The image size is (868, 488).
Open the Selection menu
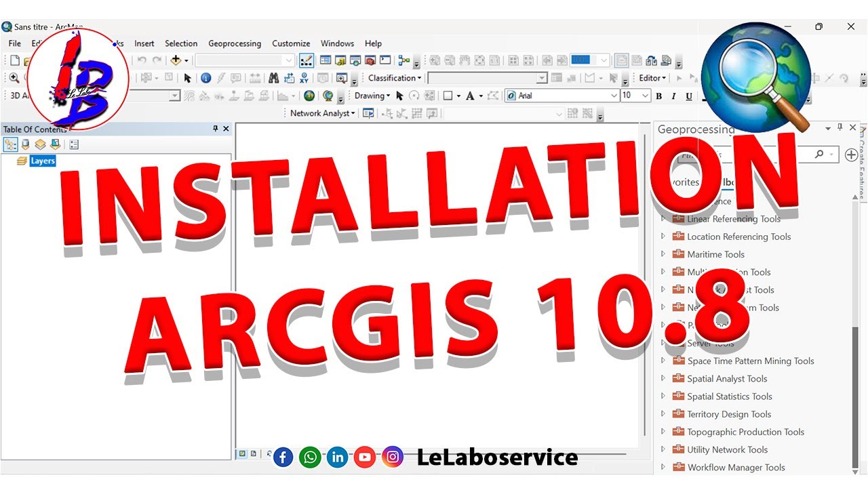coord(181,43)
